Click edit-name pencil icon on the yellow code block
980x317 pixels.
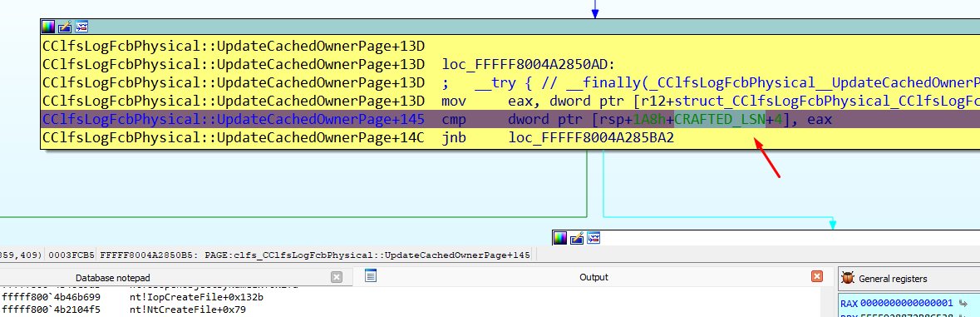[65, 27]
